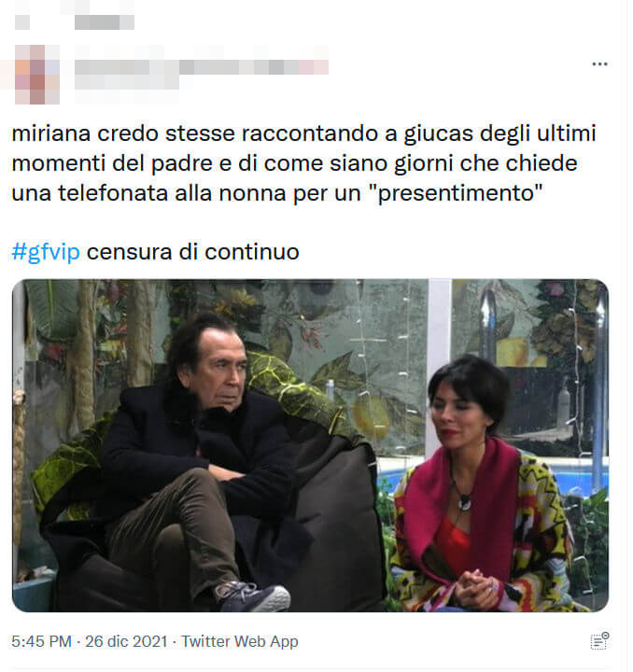
Task: Click the woman's round pendant necklace
Action: [x=464, y=502]
